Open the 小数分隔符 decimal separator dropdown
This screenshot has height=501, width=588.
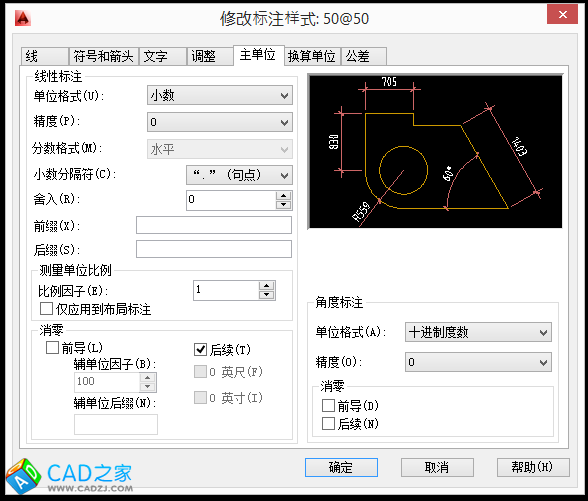(239, 175)
